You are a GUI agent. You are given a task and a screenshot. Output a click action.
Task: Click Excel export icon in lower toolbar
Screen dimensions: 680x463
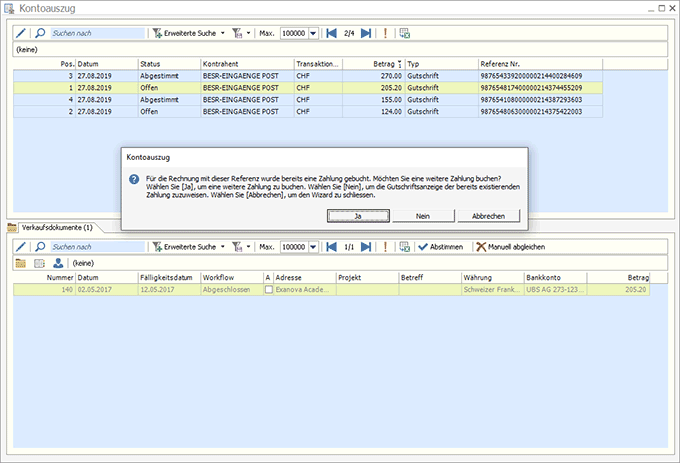(405, 247)
